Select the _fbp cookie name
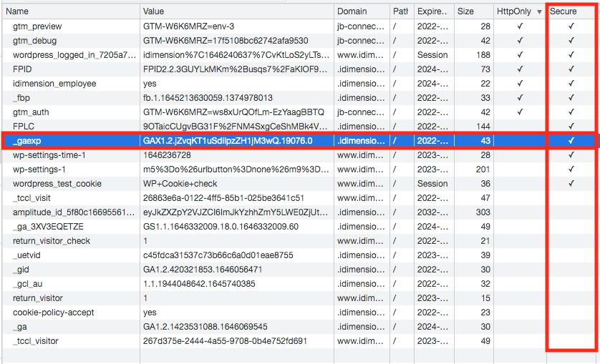 (x=21, y=98)
